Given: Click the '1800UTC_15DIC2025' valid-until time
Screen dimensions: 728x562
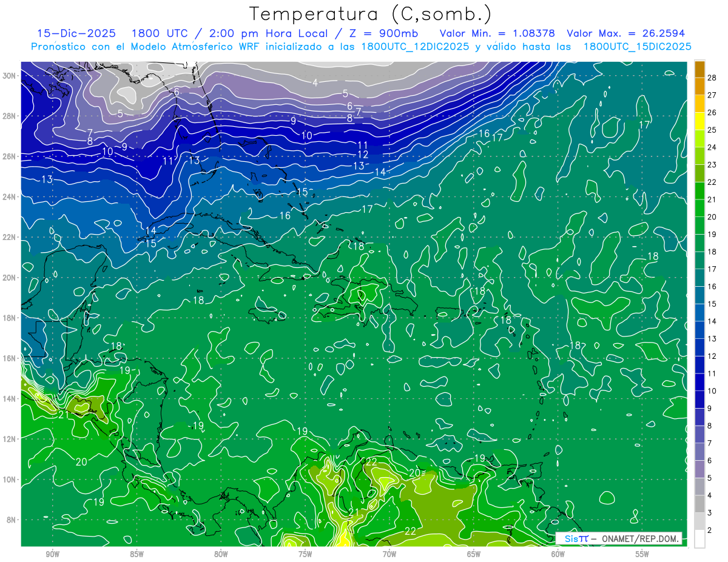Looking at the screenshot, I should [637, 47].
